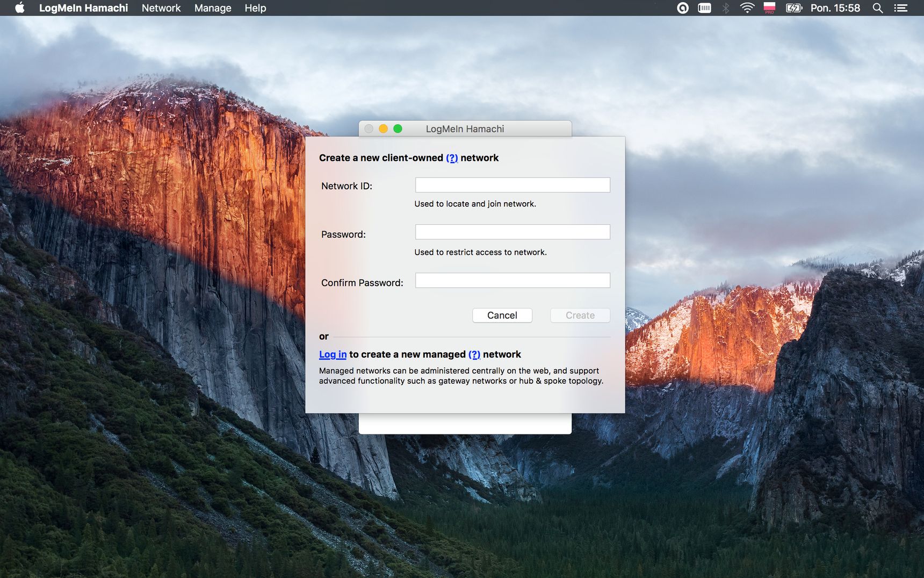Click the clock showing Pon. 15:58
The width and height of the screenshot is (924, 578).
click(x=835, y=8)
